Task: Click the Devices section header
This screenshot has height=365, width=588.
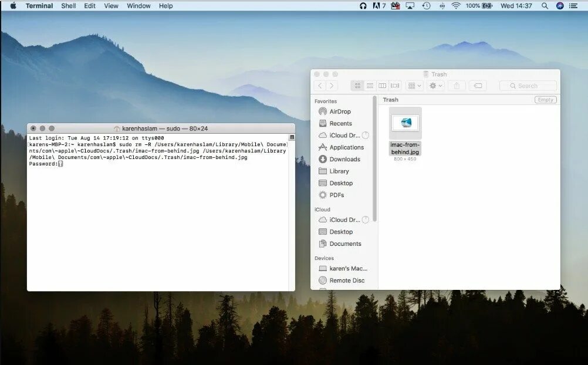Action: click(x=324, y=258)
